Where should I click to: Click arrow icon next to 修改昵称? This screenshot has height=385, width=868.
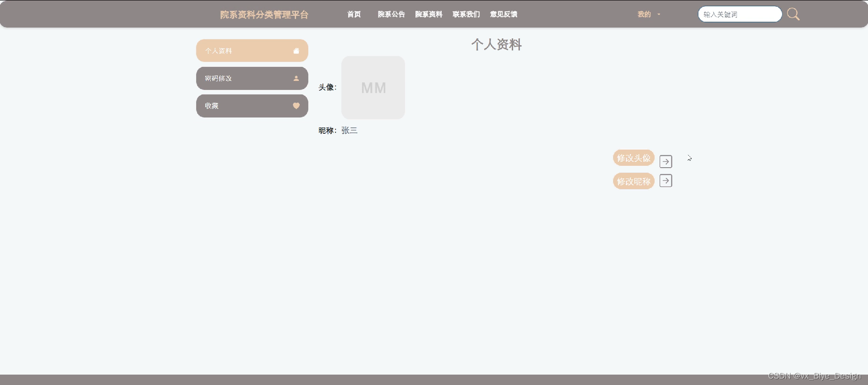point(666,181)
